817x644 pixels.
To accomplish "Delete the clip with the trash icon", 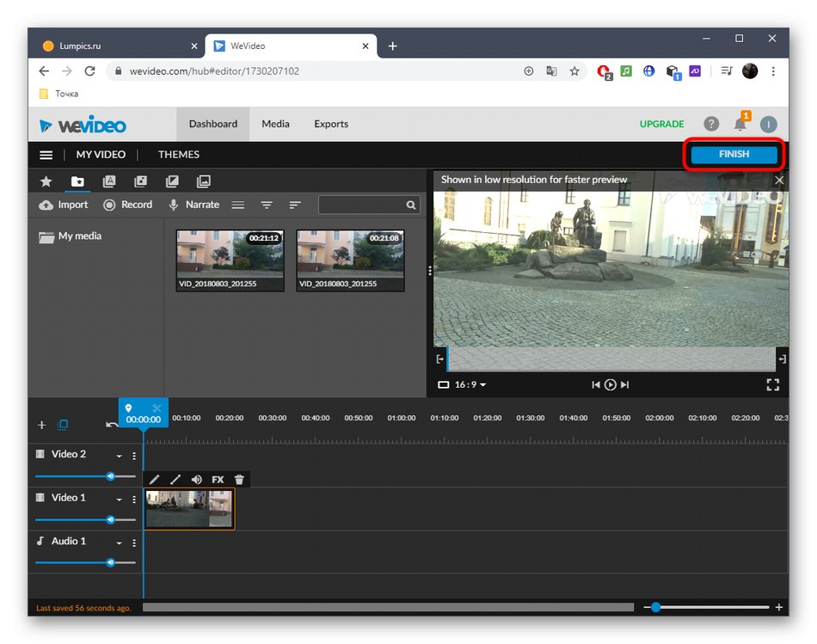I will pos(239,480).
